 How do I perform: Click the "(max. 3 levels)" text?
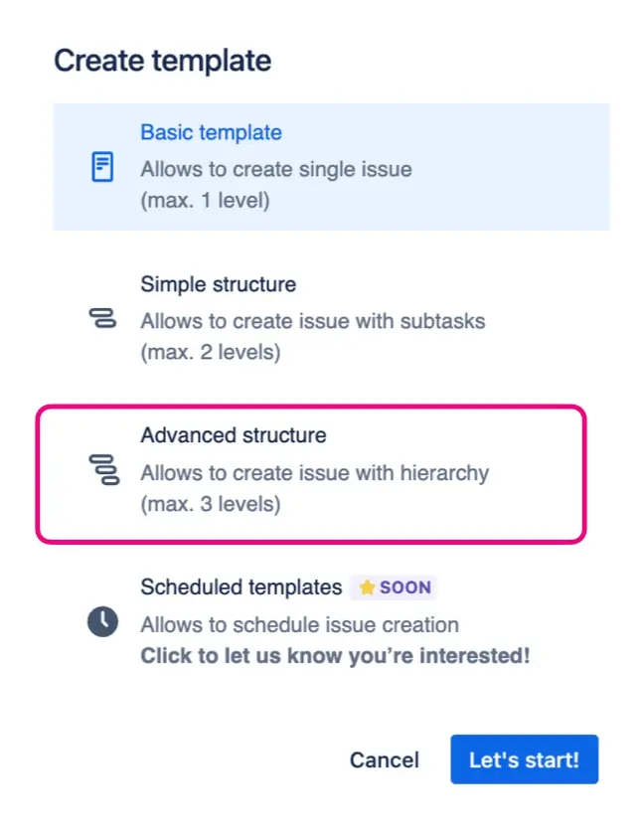210,504
